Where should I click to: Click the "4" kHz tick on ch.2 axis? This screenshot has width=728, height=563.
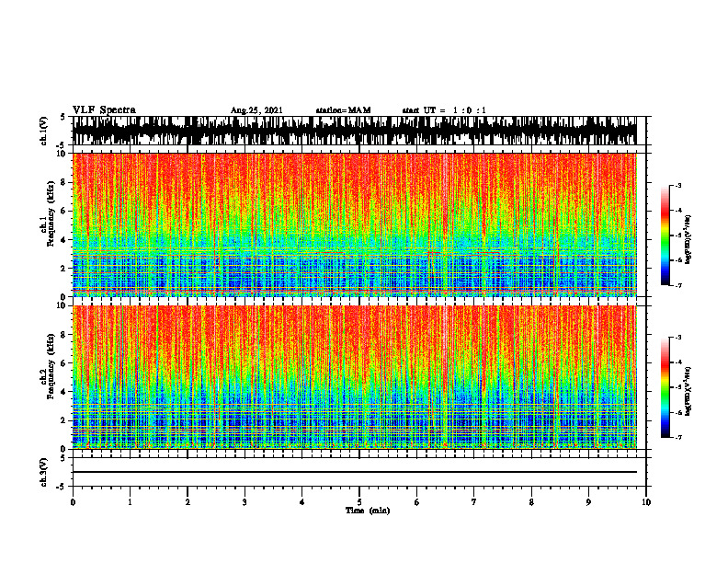64,392
